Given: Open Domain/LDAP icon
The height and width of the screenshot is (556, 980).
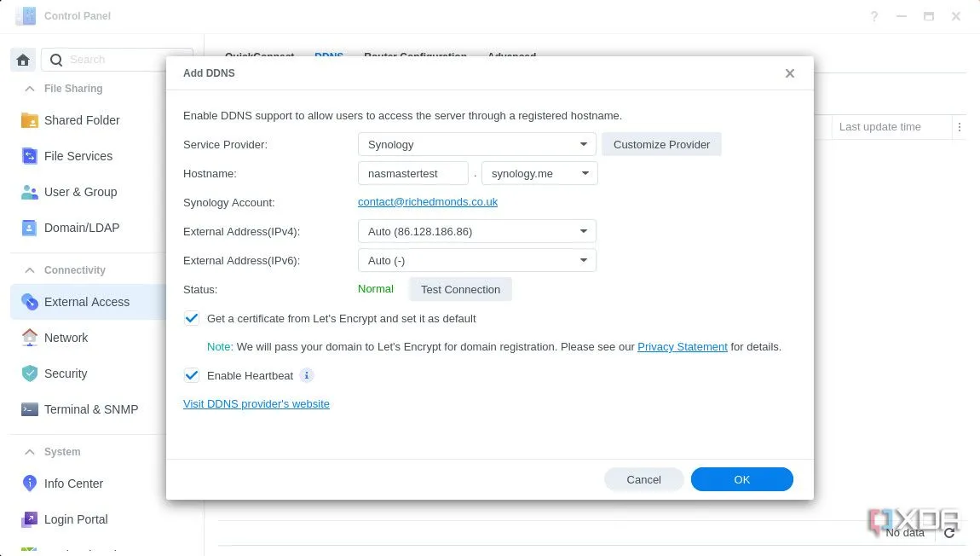Looking at the screenshot, I should 29,228.
